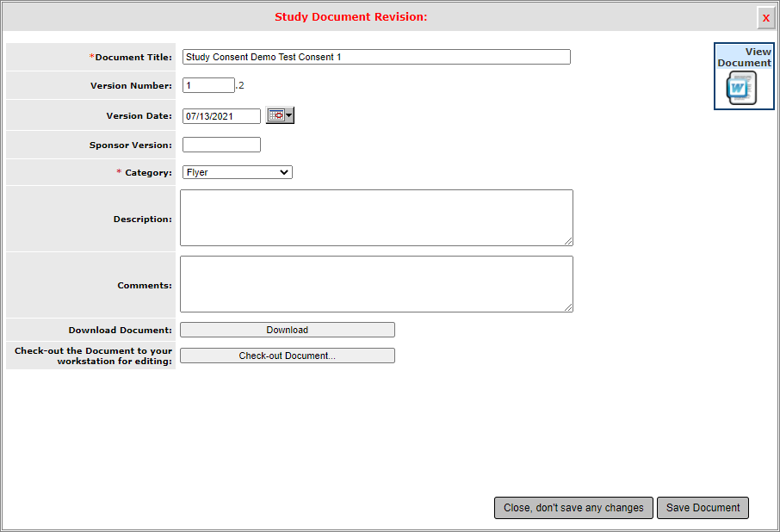Expand the Category dropdown showing Flyer
The width and height of the screenshot is (780, 532).
pos(238,172)
